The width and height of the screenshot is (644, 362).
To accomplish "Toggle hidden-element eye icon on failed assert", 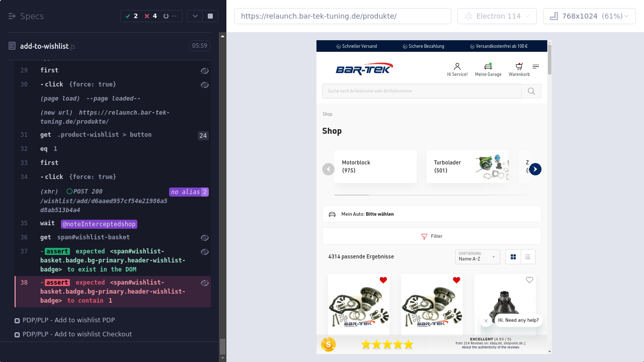I will (204, 283).
